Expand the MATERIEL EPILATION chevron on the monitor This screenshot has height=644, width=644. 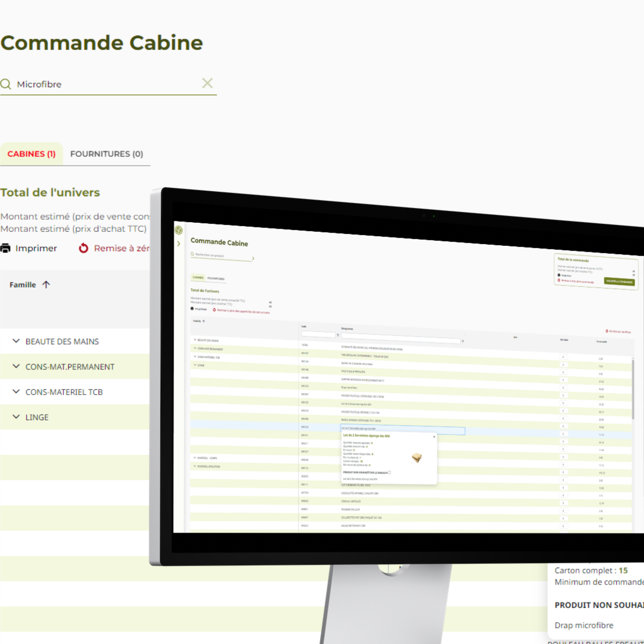click(195, 466)
